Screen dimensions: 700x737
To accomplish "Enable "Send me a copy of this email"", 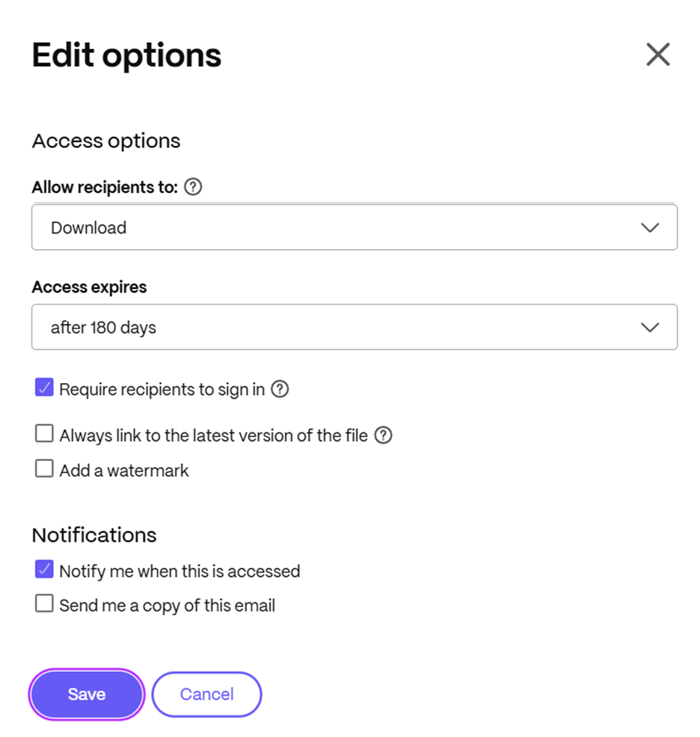I will (x=44, y=603).
